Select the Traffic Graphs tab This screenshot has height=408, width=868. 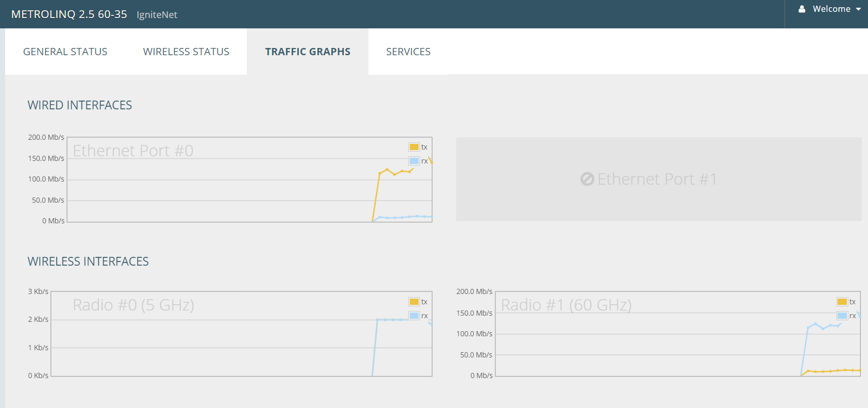coord(308,52)
